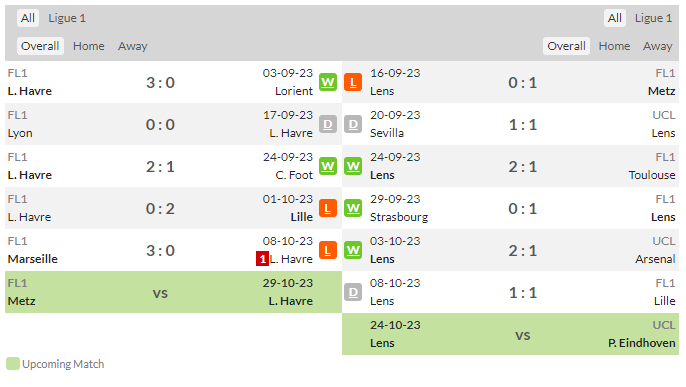Click the orange L badge beside Lille 01-10-23

pos(328,209)
